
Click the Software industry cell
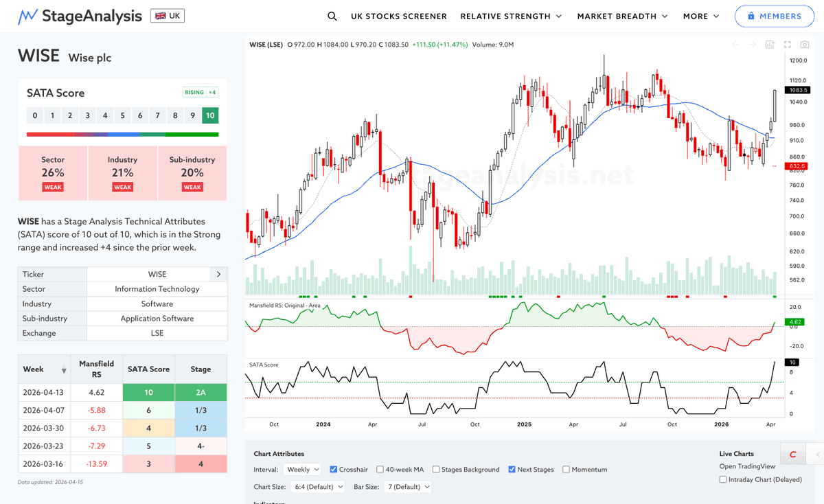[157, 303]
